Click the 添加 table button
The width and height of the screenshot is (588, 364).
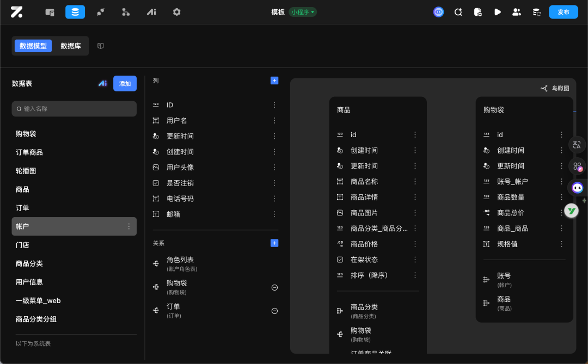[125, 84]
